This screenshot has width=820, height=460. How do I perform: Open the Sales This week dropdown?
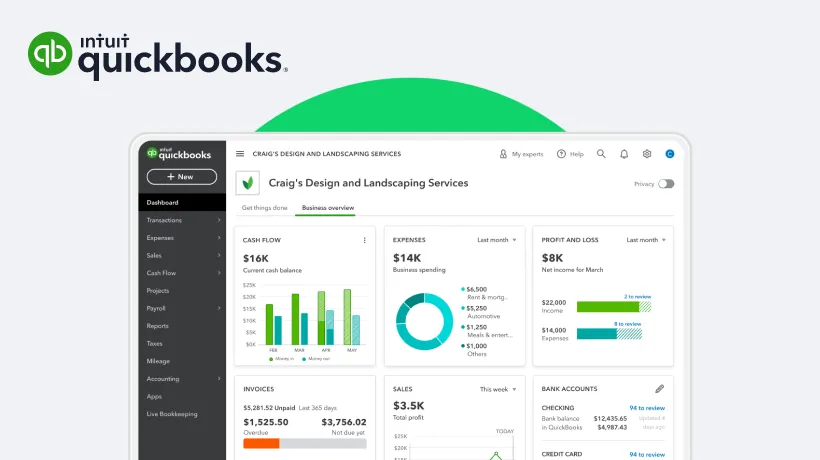pyautogui.click(x=498, y=389)
